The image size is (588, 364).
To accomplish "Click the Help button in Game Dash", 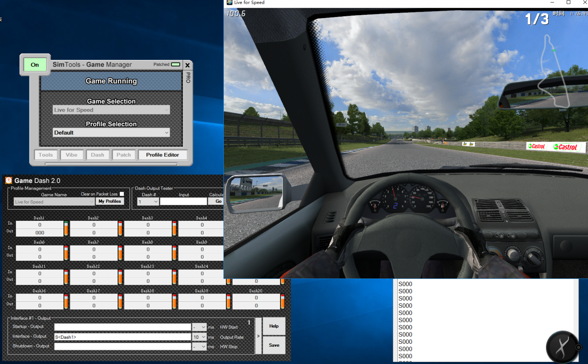I will (x=274, y=326).
